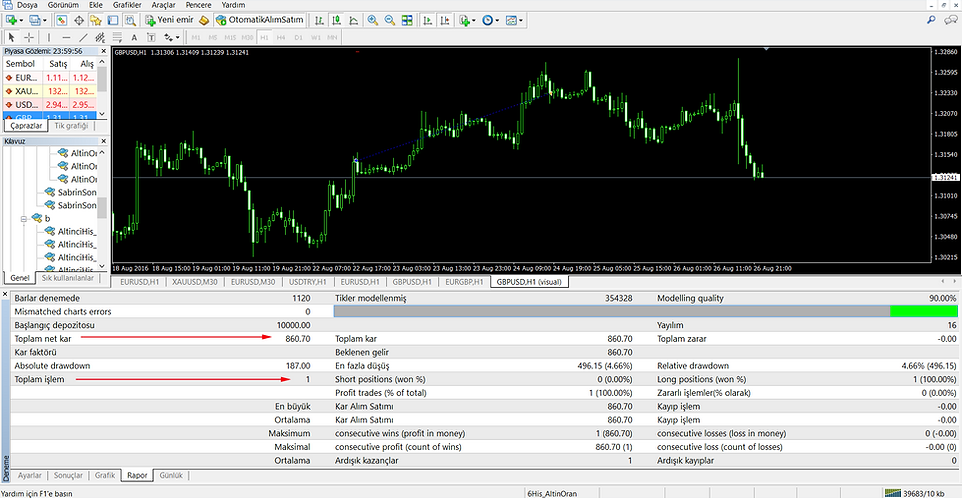Toggle the W1 timeframe button
Image resolution: width=962 pixels, height=498 pixels.
click(x=315, y=37)
